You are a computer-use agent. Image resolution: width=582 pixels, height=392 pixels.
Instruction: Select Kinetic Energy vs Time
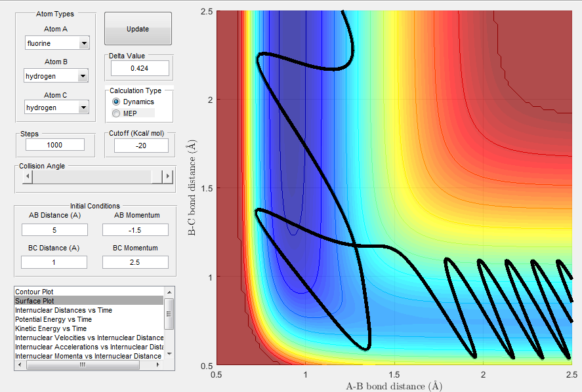pyautogui.click(x=89, y=328)
